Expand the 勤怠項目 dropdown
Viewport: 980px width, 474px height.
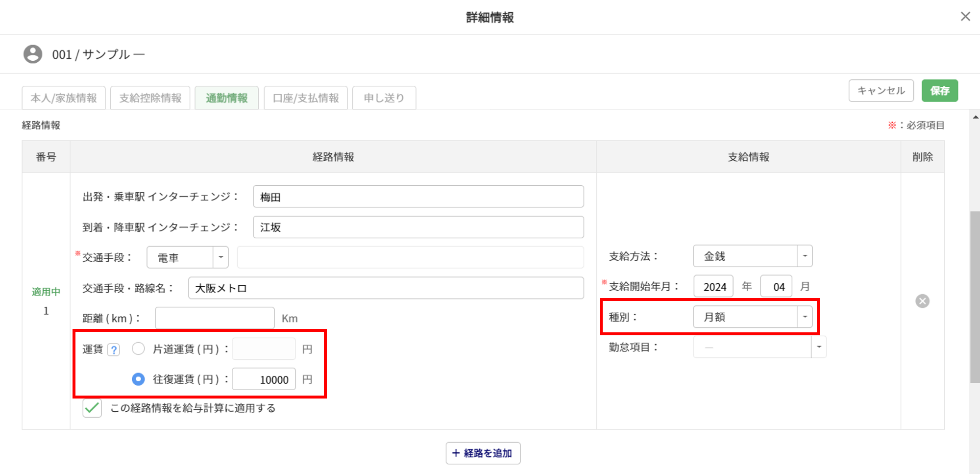pyautogui.click(x=818, y=347)
